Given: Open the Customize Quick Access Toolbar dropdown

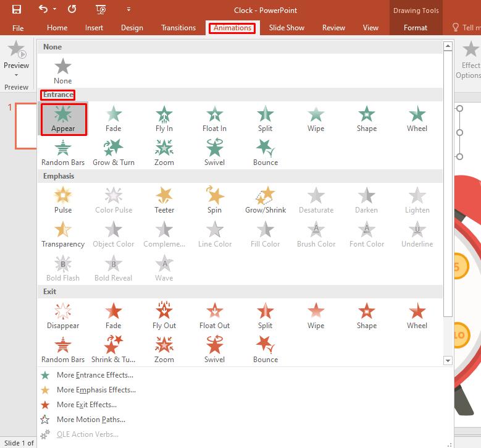Looking at the screenshot, I should 128,9.
